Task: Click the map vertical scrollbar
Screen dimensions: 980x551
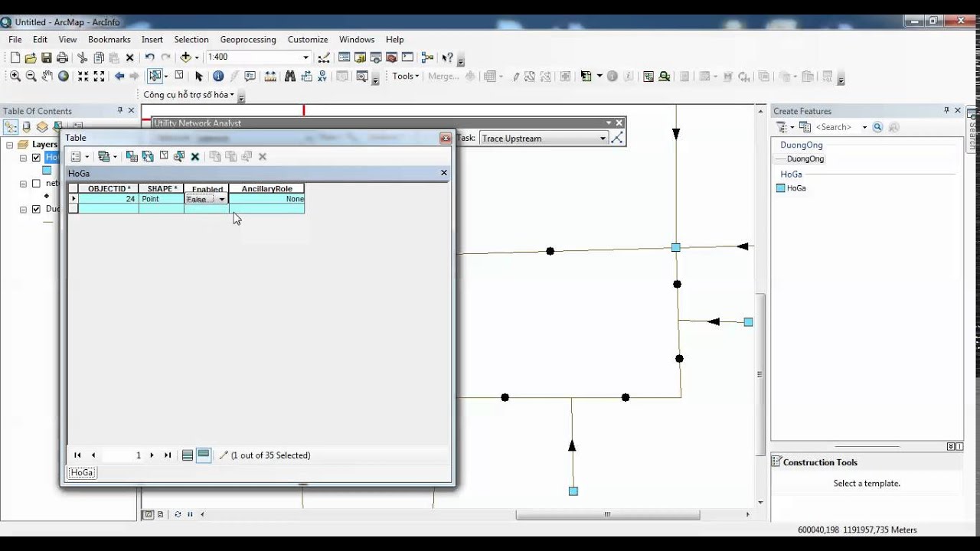Action: point(759,375)
